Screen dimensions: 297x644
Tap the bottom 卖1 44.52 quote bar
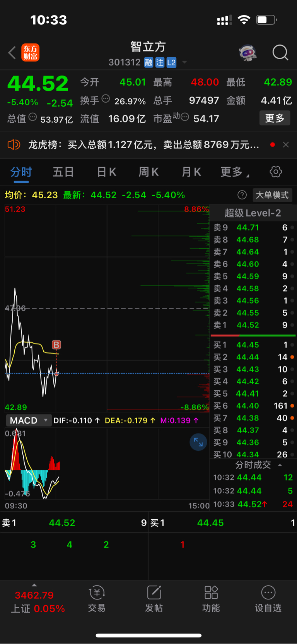(x=74, y=523)
